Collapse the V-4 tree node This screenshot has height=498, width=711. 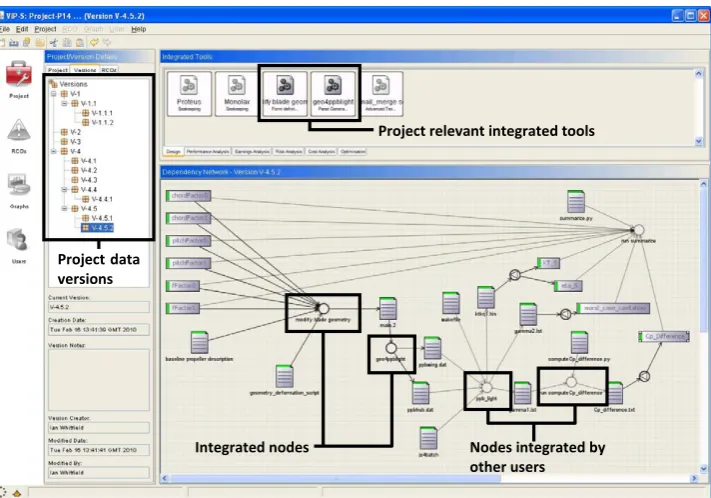[54, 151]
